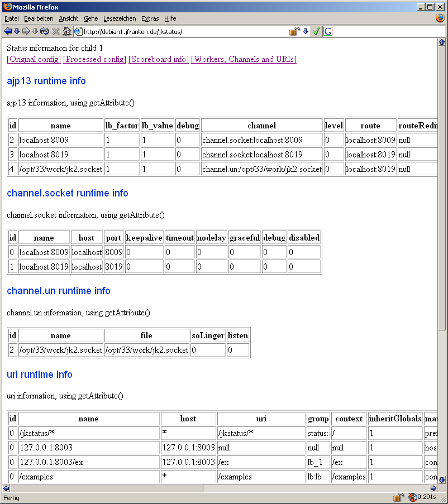Open the Bearbeiten menu
448x504 pixels.
[39, 18]
